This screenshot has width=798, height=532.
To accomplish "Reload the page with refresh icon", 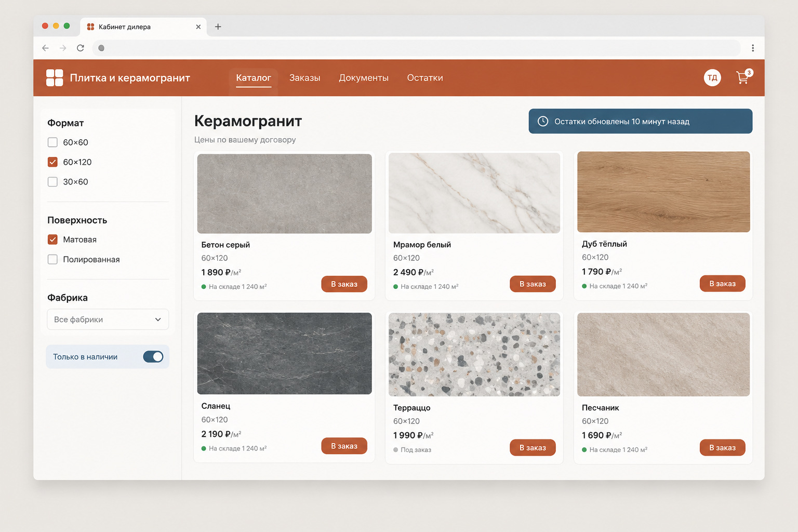I will pyautogui.click(x=81, y=48).
